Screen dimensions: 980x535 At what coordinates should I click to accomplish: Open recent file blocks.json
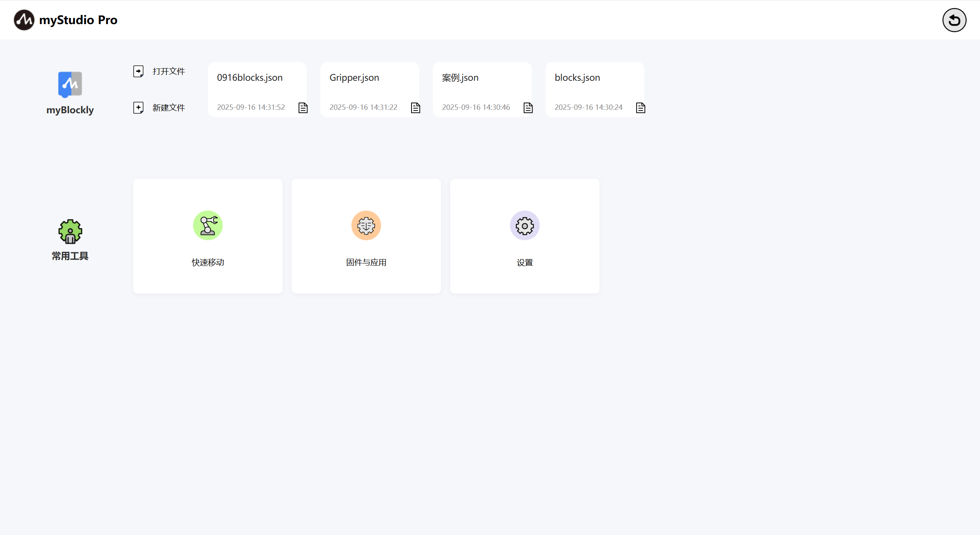577,78
